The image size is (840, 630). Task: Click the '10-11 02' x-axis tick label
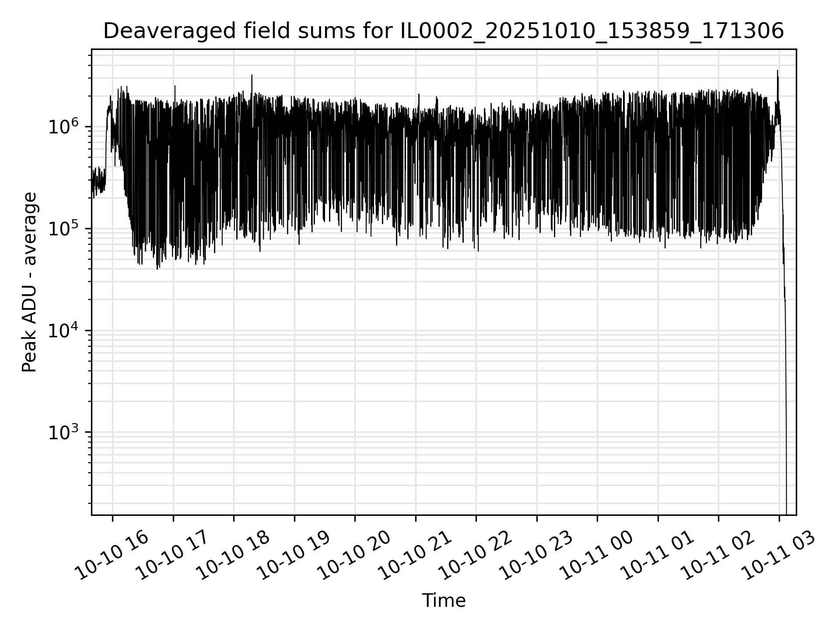tap(717, 555)
